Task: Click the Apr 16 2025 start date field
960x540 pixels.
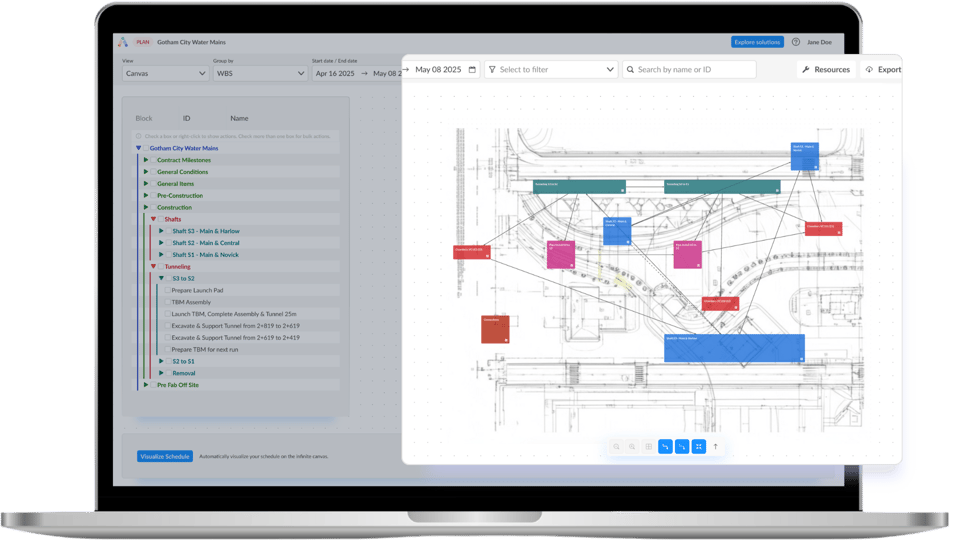Action: [335, 73]
